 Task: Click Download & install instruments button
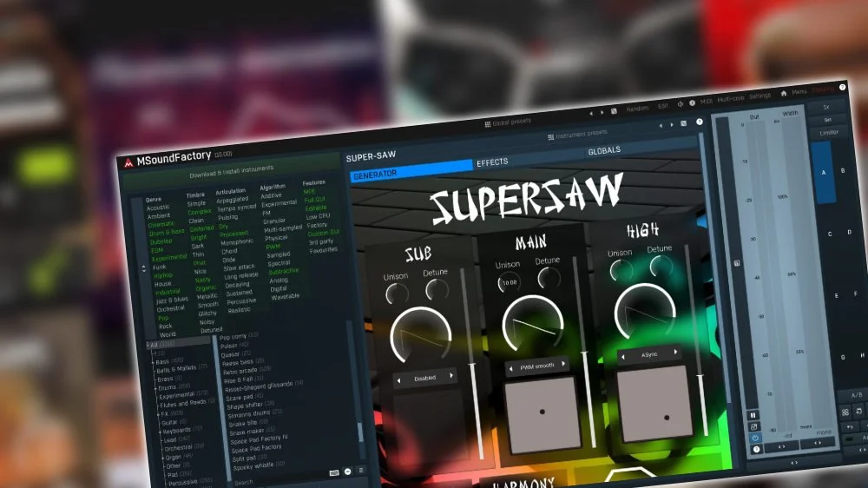click(232, 171)
